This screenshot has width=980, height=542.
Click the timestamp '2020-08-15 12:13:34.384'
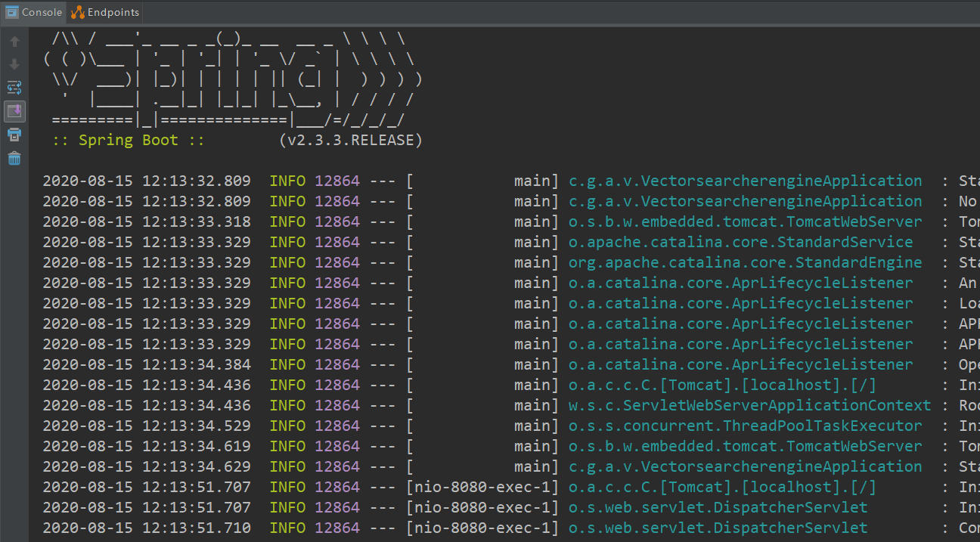click(x=147, y=364)
